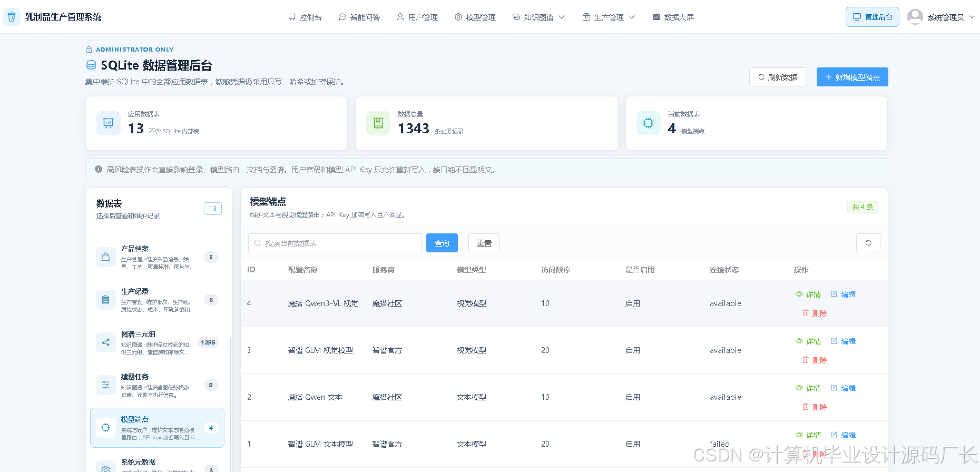Image resolution: width=980 pixels, height=472 pixels.
Task: Click the user avatar icon
Action: coord(915,17)
